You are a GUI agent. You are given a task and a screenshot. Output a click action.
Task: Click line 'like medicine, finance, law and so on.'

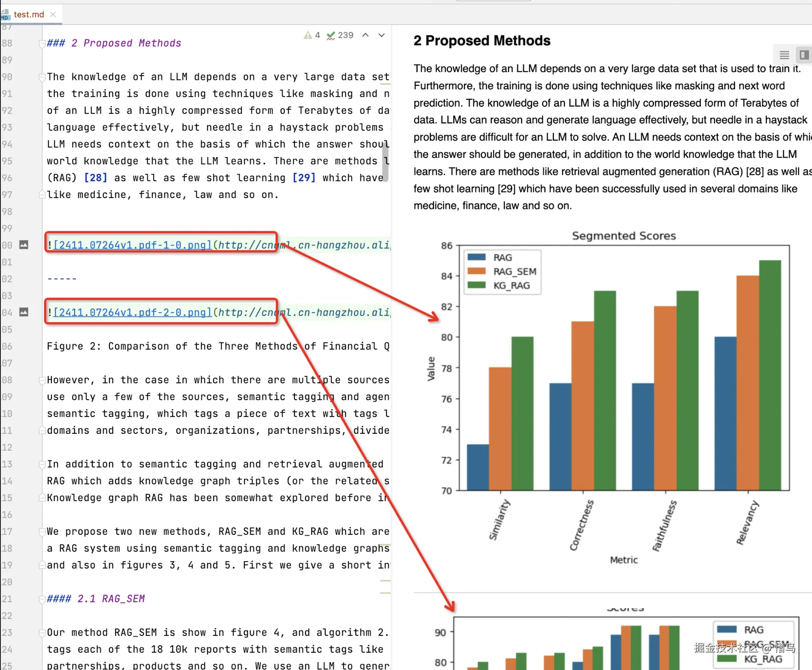[163, 195]
